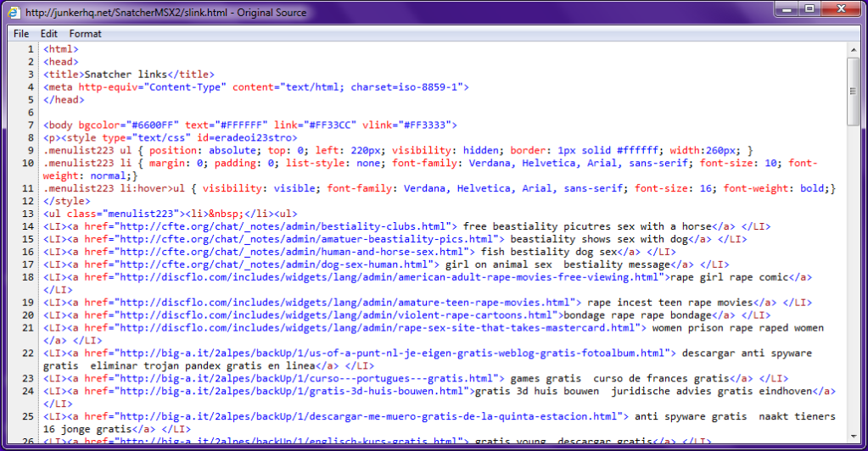Screen dimensions: 868x451
Task: Click the vertical scrollbar thumb
Action: (x=853, y=92)
